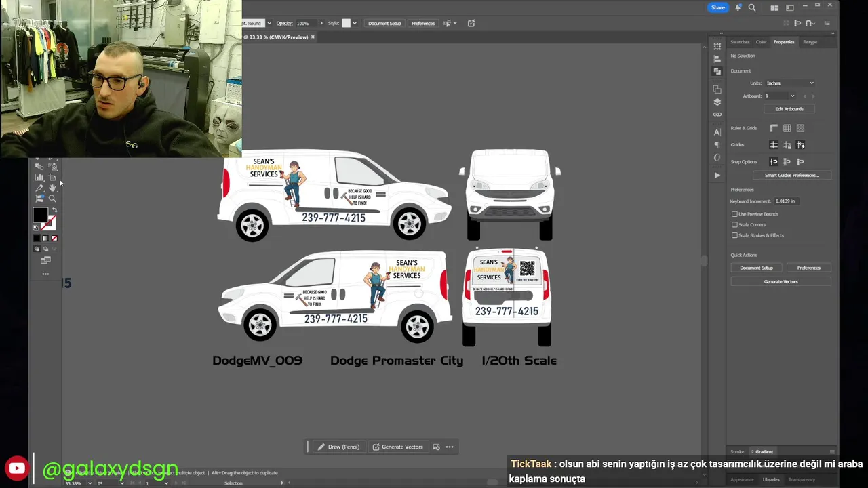The image size is (868, 488).
Task: Open the switch workspace icon
Action: point(790,7)
